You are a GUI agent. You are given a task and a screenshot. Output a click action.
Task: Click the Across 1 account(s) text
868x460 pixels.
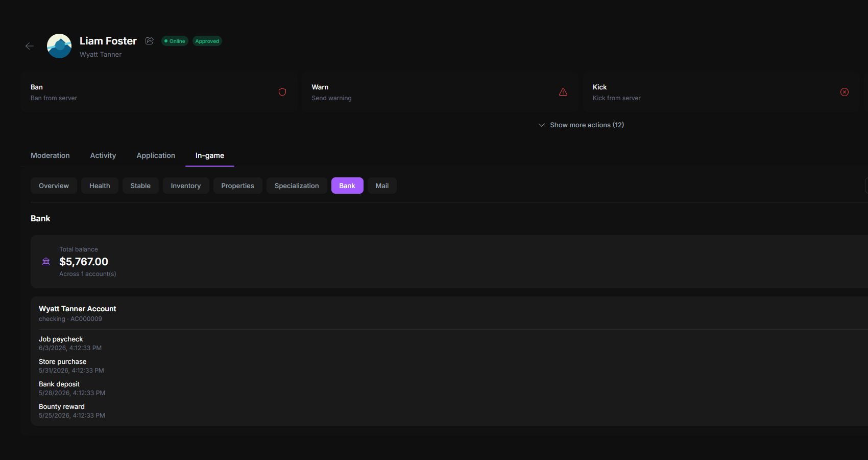tap(88, 274)
